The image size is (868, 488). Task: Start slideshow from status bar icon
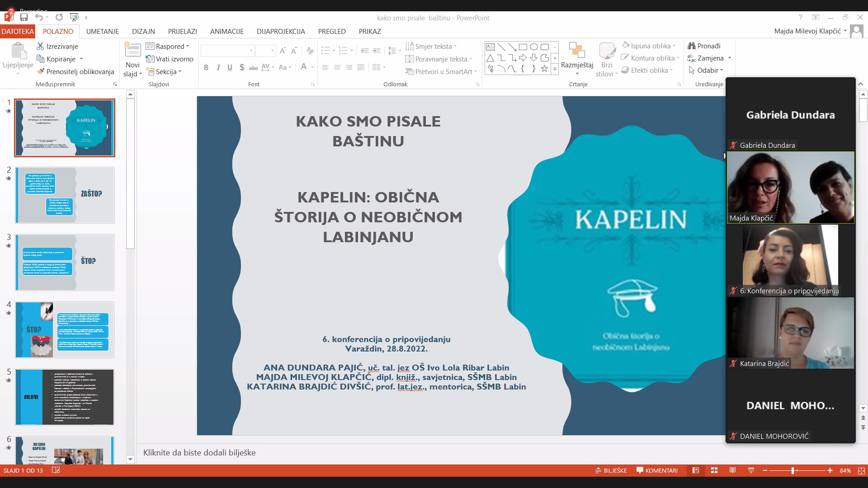click(x=751, y=470)
